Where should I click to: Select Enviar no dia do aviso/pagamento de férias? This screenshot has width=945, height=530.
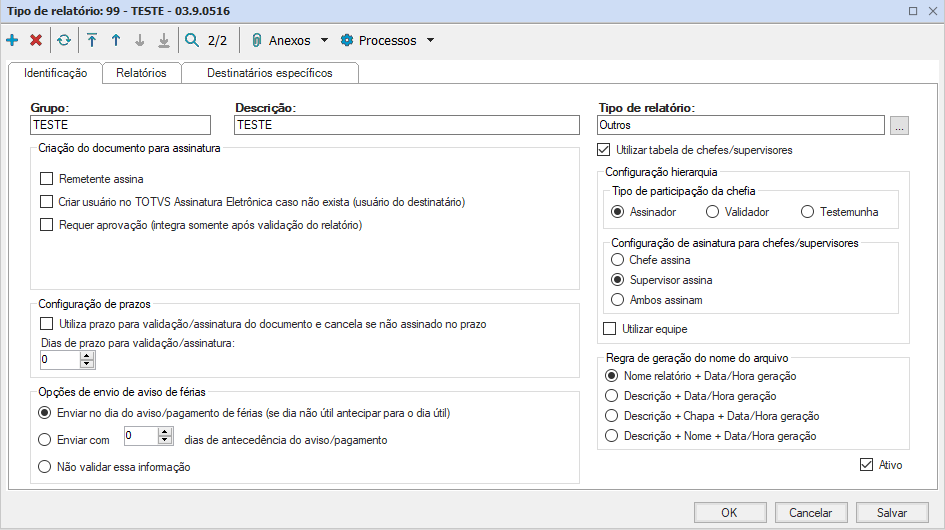point(44,413)
